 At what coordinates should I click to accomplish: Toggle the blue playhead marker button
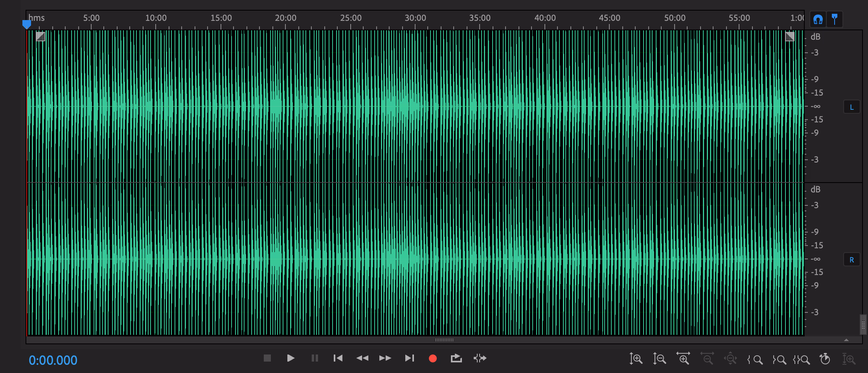pos(835,19)
